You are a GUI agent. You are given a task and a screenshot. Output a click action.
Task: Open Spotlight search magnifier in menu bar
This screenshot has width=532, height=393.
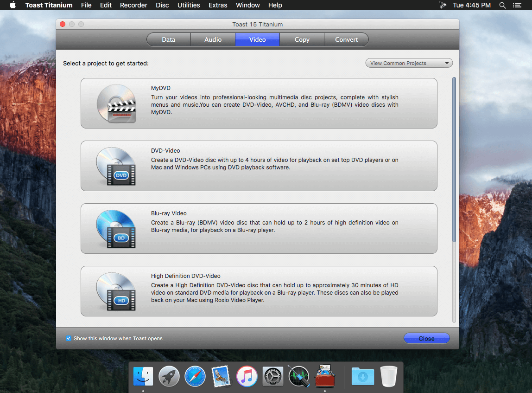pos(502,5)
